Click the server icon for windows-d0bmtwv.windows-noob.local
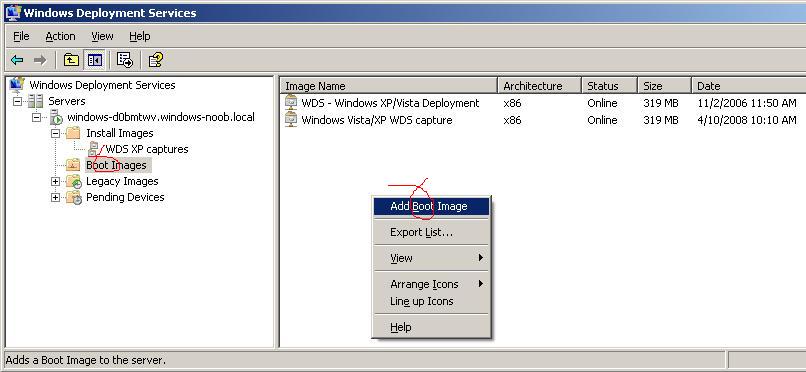The image size is (806, 372). point(56,118)
